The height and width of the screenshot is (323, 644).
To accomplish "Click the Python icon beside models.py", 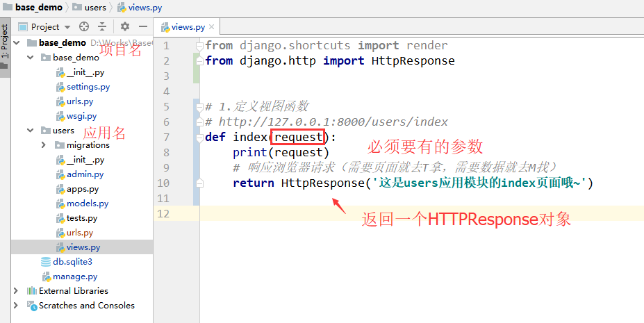I will [x=60, y=204].
